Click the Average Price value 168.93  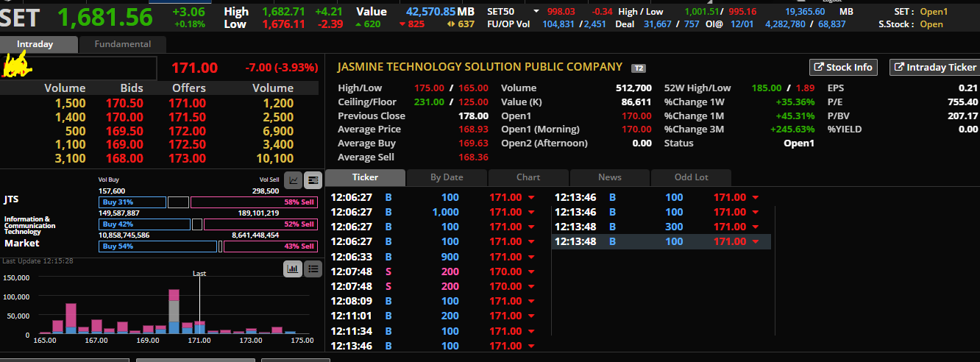(474, 129)
